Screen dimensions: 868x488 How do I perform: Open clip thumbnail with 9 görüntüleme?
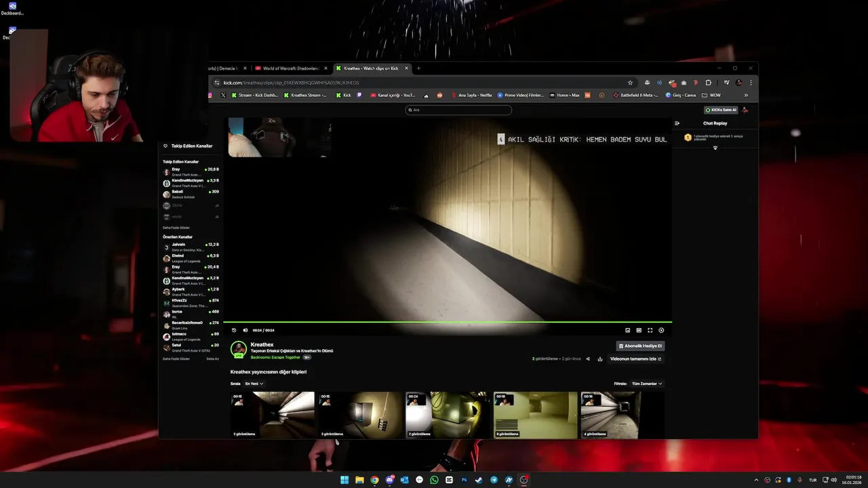[536, 415]
